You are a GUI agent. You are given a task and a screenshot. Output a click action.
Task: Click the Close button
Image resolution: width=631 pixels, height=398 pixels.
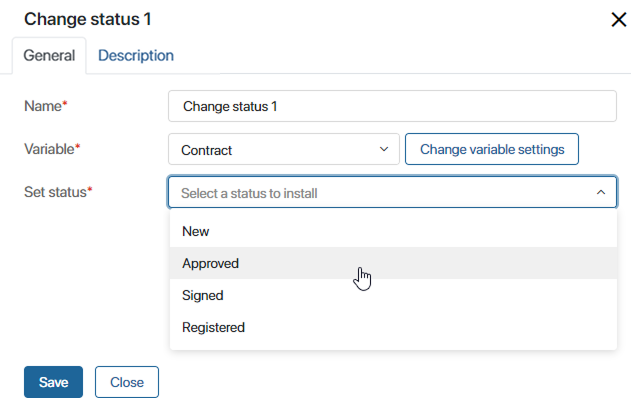tap(127, 382)
